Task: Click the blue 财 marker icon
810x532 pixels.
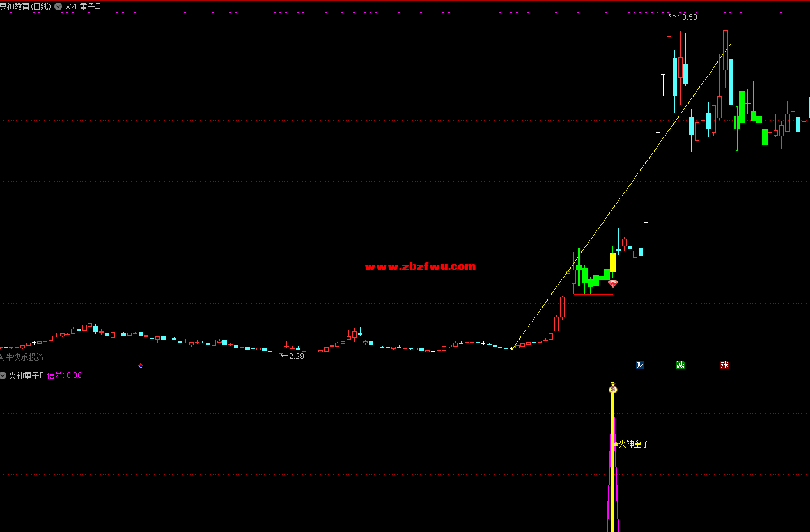Action: (640, 365)
